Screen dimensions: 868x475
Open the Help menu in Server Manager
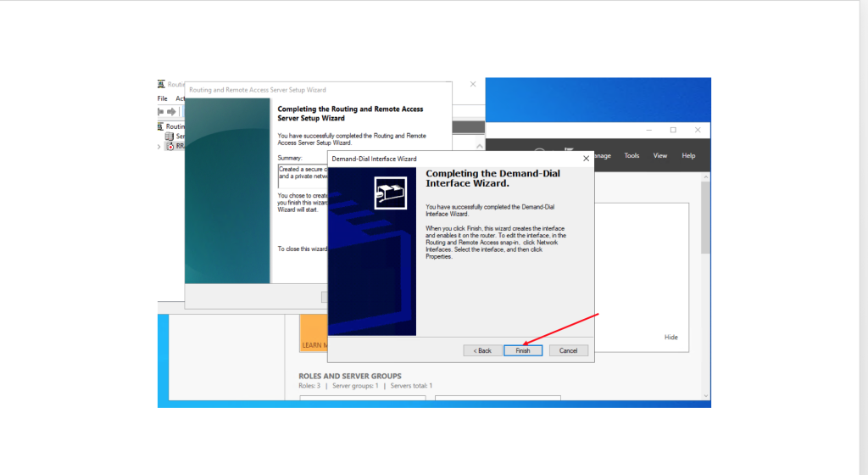pos(688,155)
